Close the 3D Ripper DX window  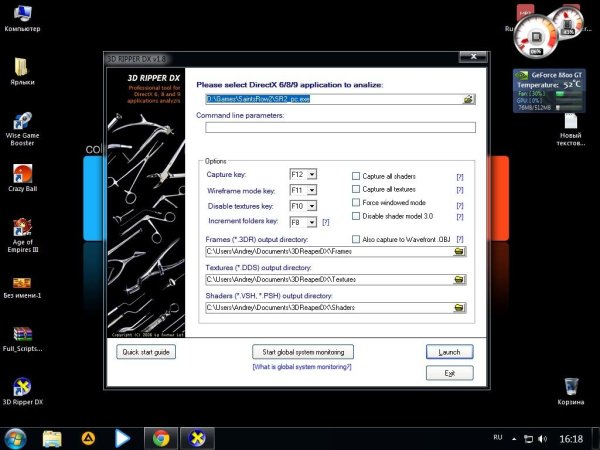pyautogui.click(x=473, y=57)
